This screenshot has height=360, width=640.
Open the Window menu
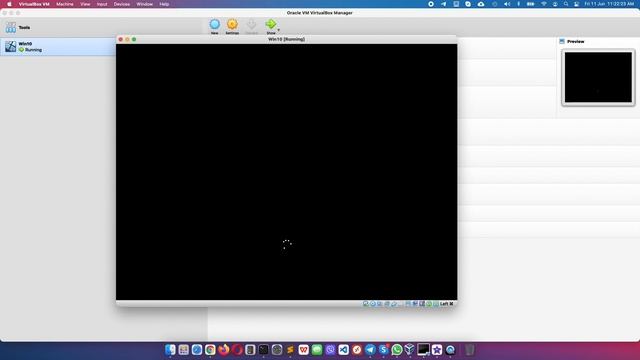pos(144,4)
